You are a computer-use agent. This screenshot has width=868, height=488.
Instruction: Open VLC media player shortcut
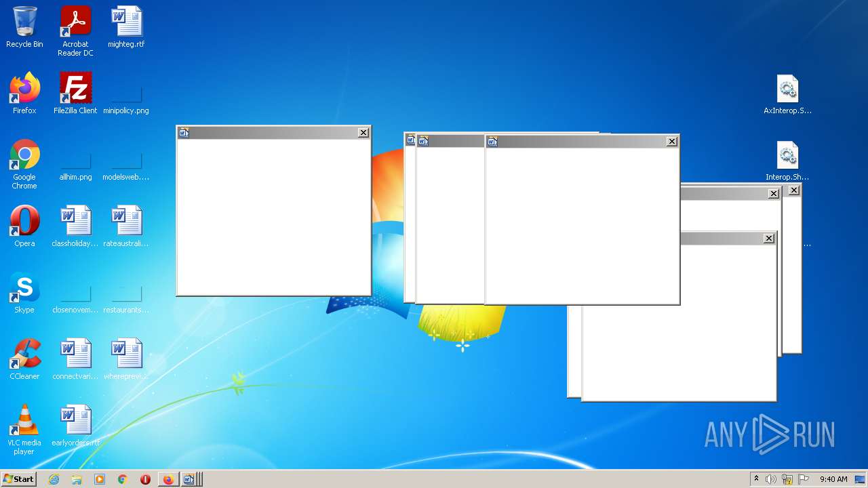click(x=24, y=430)
